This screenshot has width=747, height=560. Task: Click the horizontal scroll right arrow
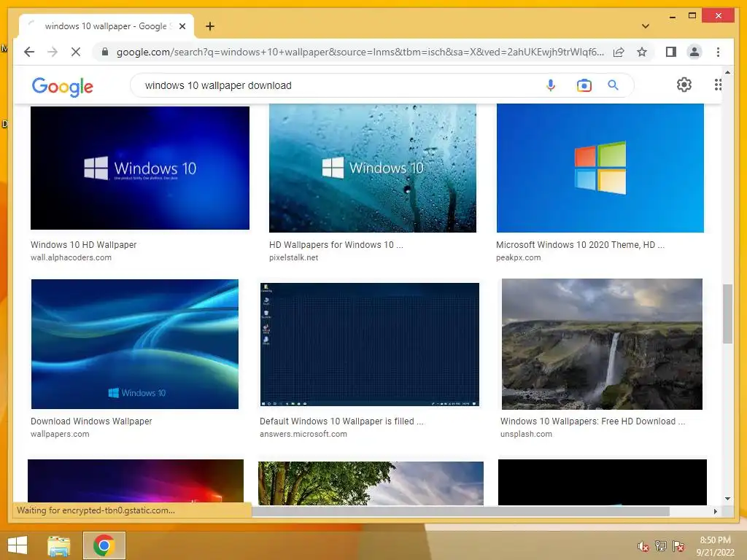pyautogui.click(x=716, y=511)
